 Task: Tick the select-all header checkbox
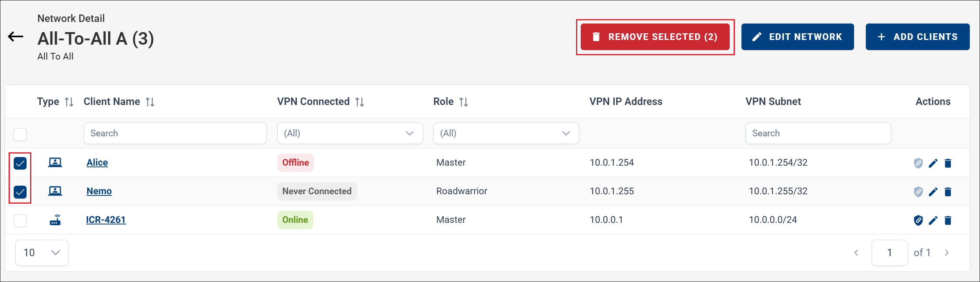pyautogui.click(x=20, y=134)
